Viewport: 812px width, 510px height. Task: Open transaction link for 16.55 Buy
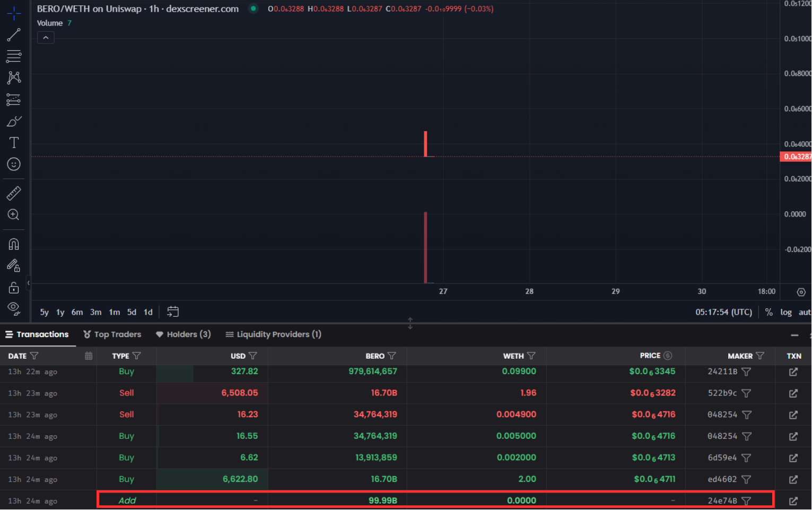click(793, 436)
